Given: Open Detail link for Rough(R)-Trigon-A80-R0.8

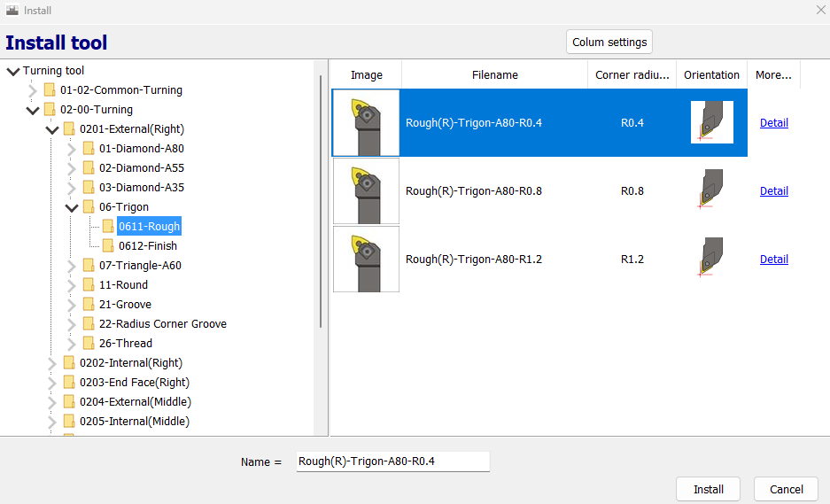Looking at the screenshot, I should pyautogui.click(x=774, y=191).
